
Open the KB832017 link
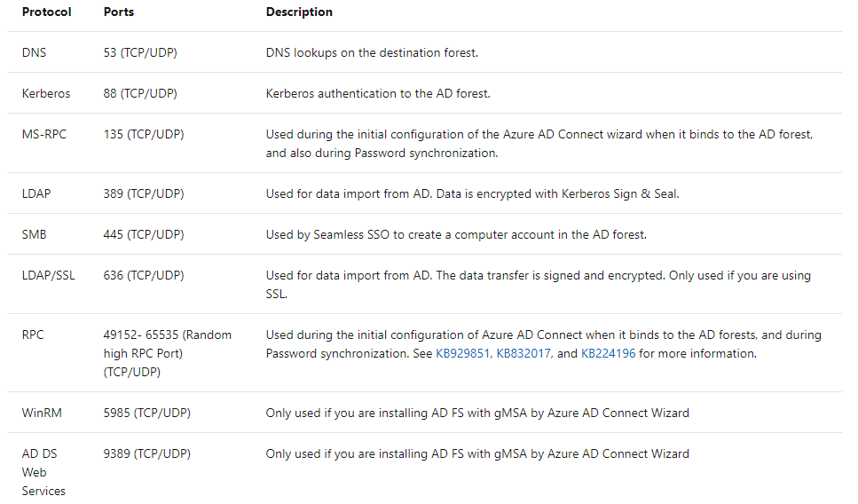(x=524, y=354)
